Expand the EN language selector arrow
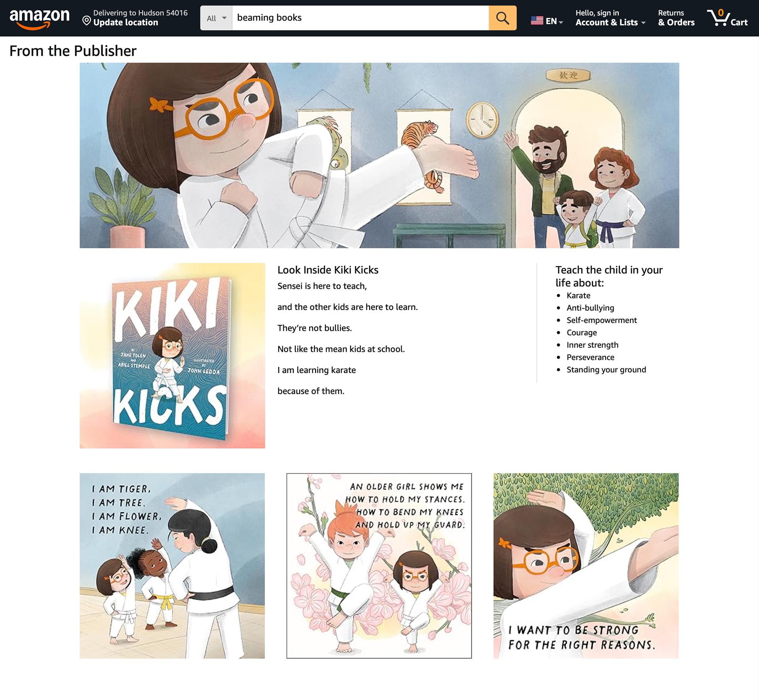The width and height of the screenshot is (759, 700). (x=561, y=23)
